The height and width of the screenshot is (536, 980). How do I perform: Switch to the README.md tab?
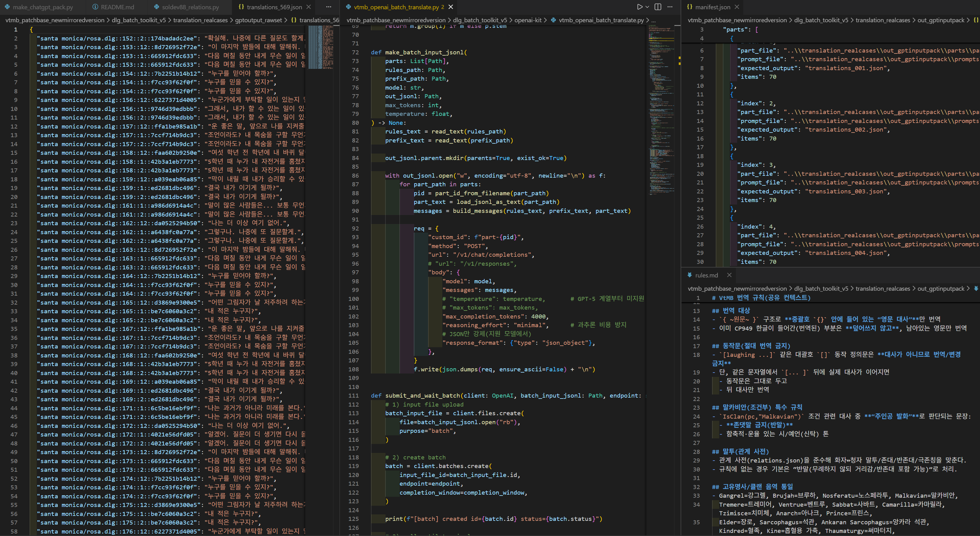coord(117,7)
